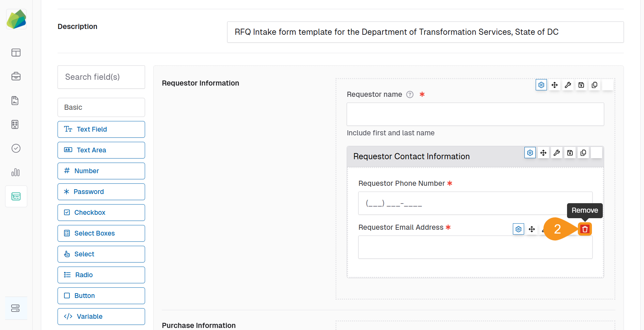The image size is (644, 330).
Task: Collapse the Basic components group
Action: 101,107
